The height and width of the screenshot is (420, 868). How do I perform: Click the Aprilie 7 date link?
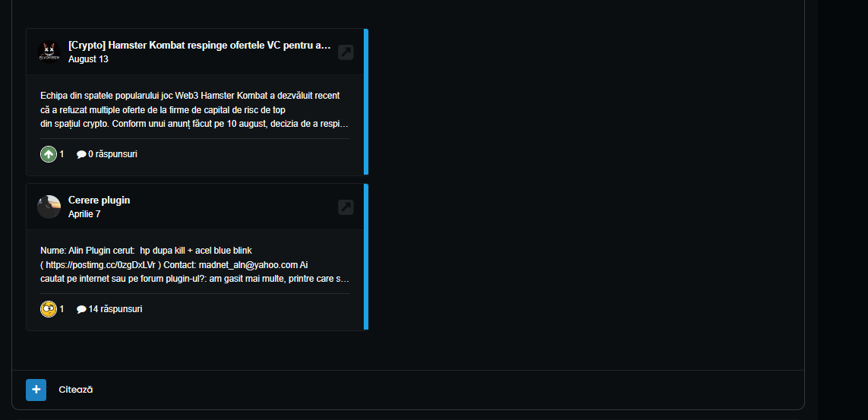pyautogui.click(x=84, y=214)
